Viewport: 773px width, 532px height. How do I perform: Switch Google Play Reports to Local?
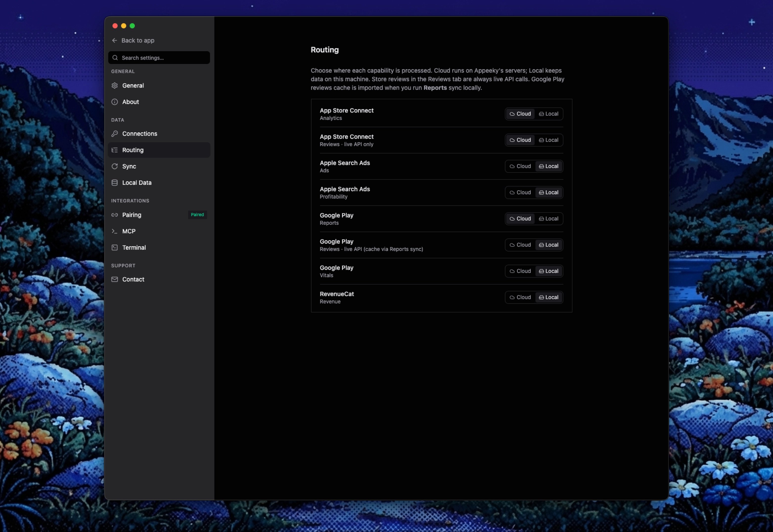coord(549,219)
